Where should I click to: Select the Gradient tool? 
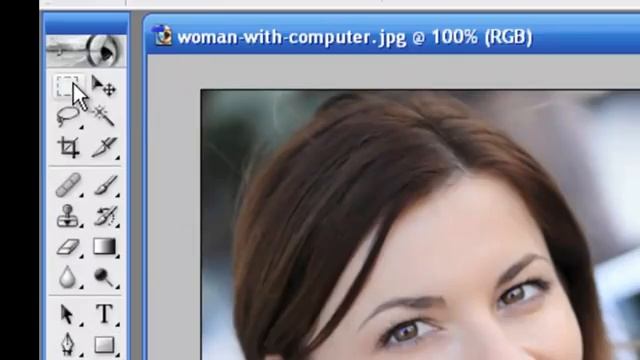(104, 247)
